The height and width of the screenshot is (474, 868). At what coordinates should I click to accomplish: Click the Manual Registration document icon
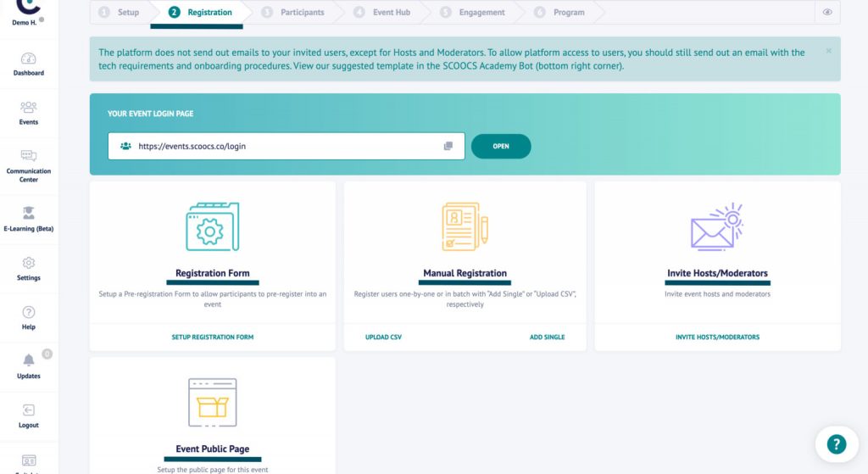point(465,226)
